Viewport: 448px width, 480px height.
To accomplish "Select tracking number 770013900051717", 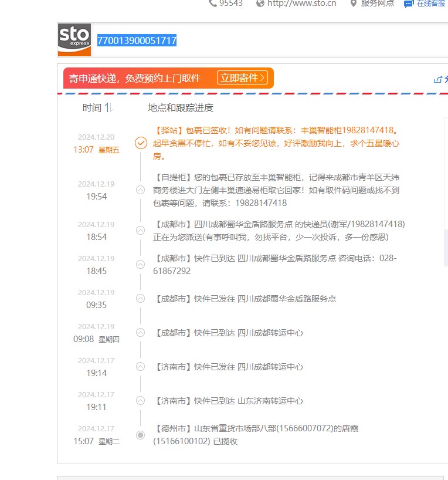I will tap(137, 40).
